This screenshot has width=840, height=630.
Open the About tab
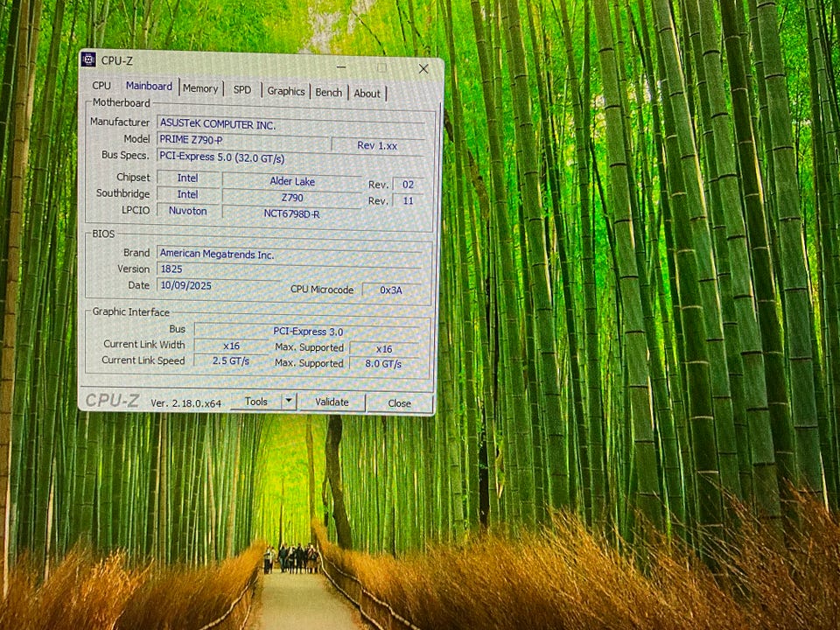click(x=367, y=94)
